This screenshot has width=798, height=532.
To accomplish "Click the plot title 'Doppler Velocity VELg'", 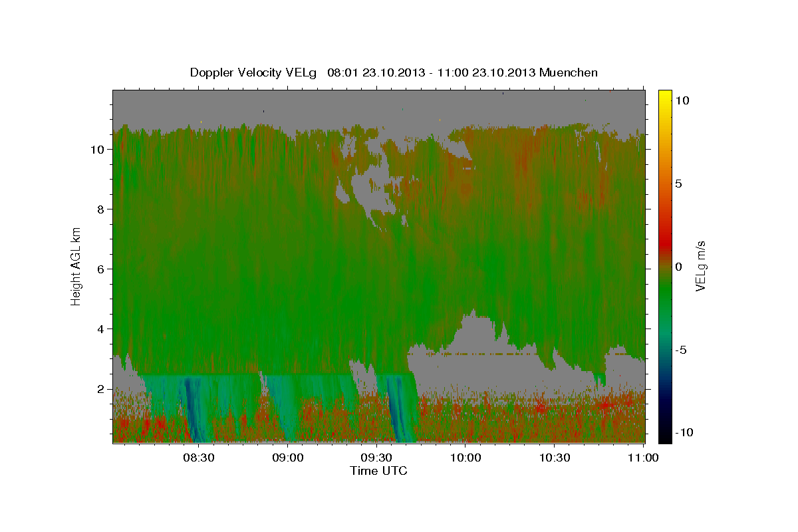I will 253,72.
